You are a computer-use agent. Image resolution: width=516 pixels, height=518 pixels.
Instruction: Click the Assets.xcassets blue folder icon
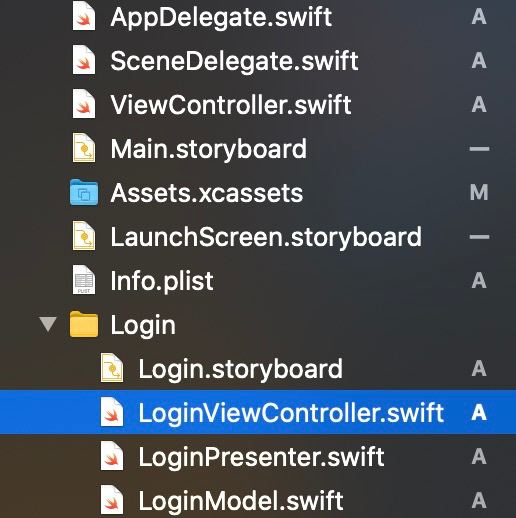(x=84, y=193)
